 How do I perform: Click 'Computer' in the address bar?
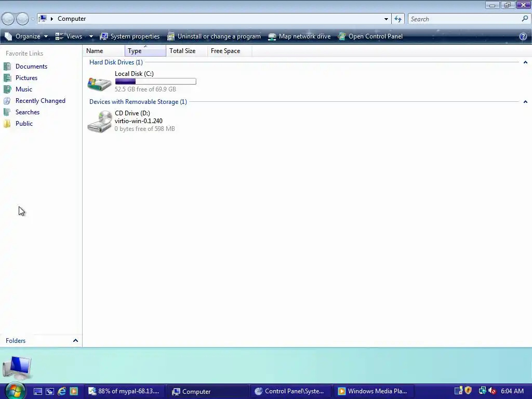(x=72, y=19)
